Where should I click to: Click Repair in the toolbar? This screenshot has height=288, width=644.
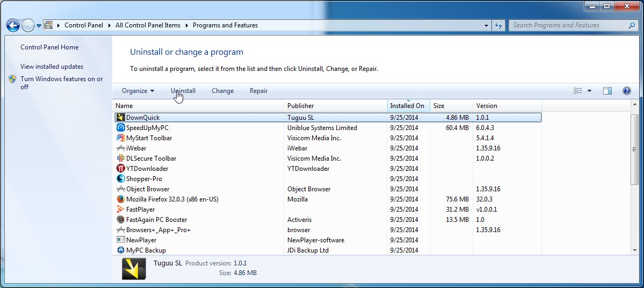[258, 91]
